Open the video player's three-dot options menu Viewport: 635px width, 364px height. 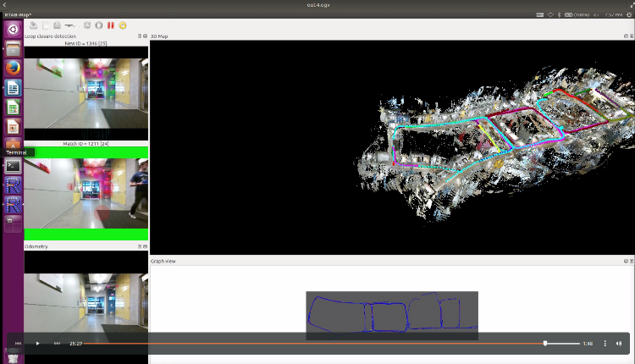click(x=605, y=344)
